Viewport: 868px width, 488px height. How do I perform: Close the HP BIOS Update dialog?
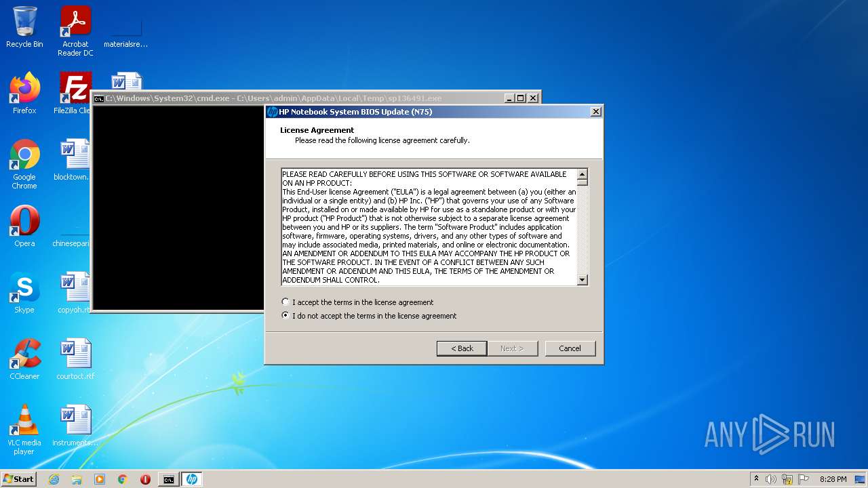595,112
